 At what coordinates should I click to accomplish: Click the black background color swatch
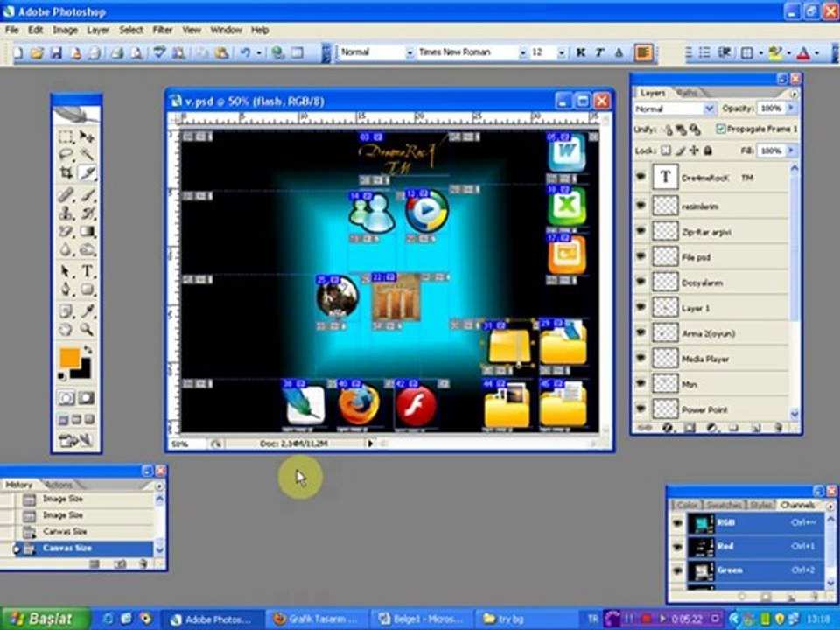85,371
